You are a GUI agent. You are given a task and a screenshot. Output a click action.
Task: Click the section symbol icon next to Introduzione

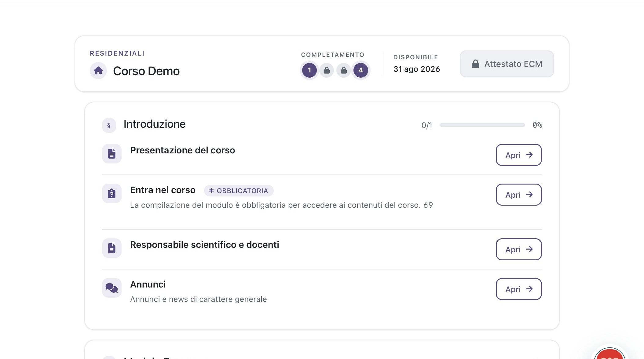click(x=109, y=125)
